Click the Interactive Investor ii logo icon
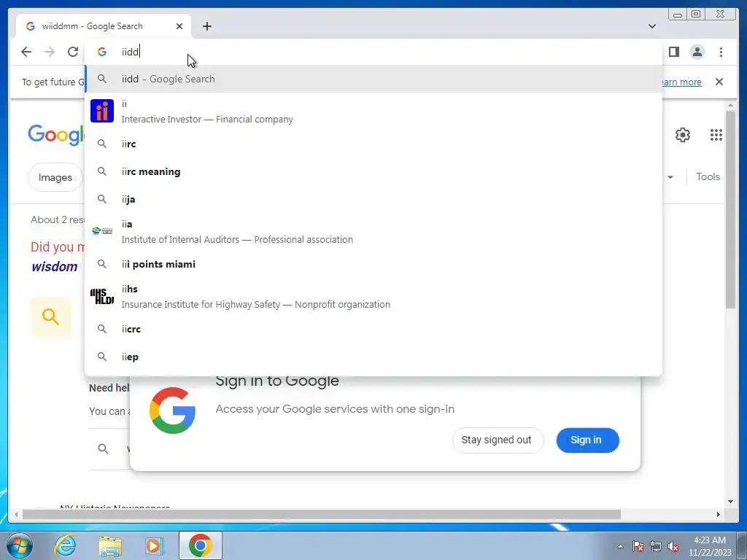This screenshot has height=560, width=747. pyautogui.click(x=102, y=111)
